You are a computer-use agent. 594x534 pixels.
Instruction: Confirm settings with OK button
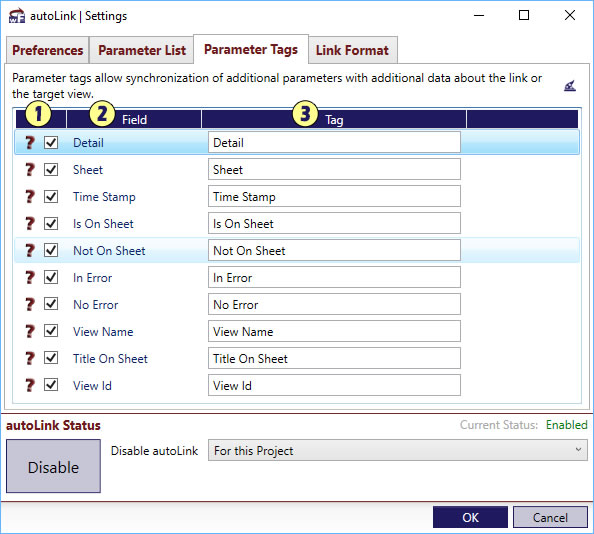point(470,517)
